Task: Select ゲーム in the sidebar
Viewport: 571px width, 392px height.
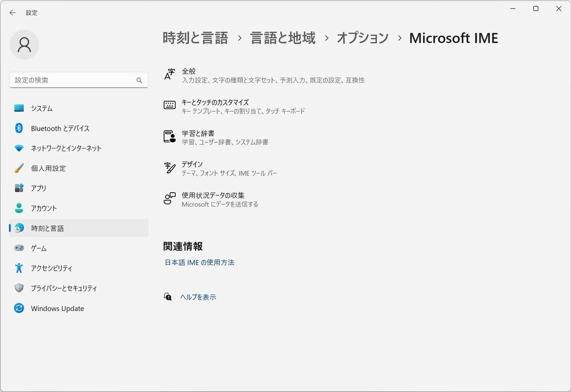Action: 79,248
